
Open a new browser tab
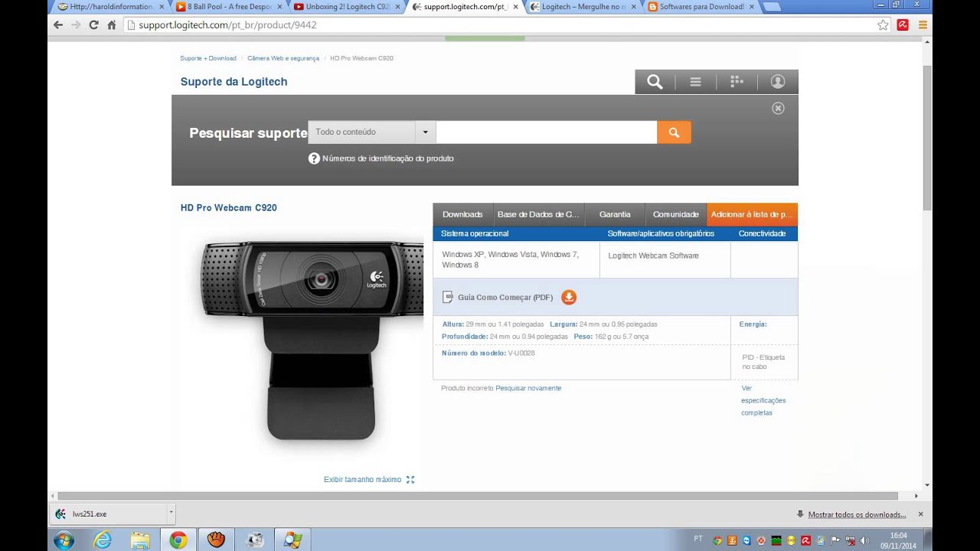pos(772,7)
